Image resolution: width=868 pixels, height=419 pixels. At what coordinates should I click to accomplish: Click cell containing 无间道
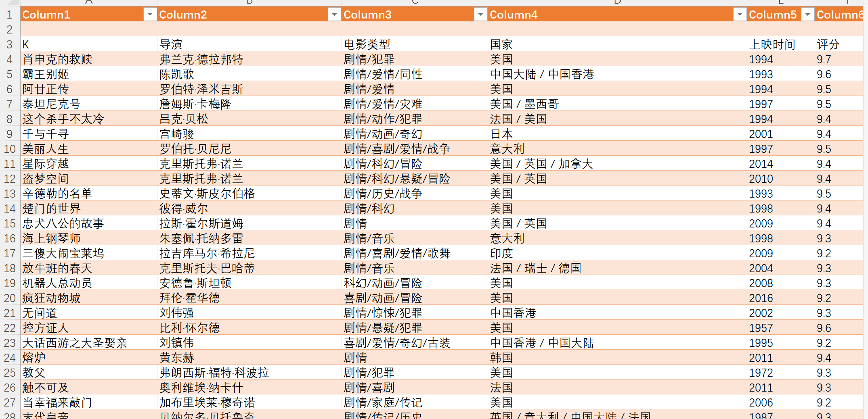88,313
